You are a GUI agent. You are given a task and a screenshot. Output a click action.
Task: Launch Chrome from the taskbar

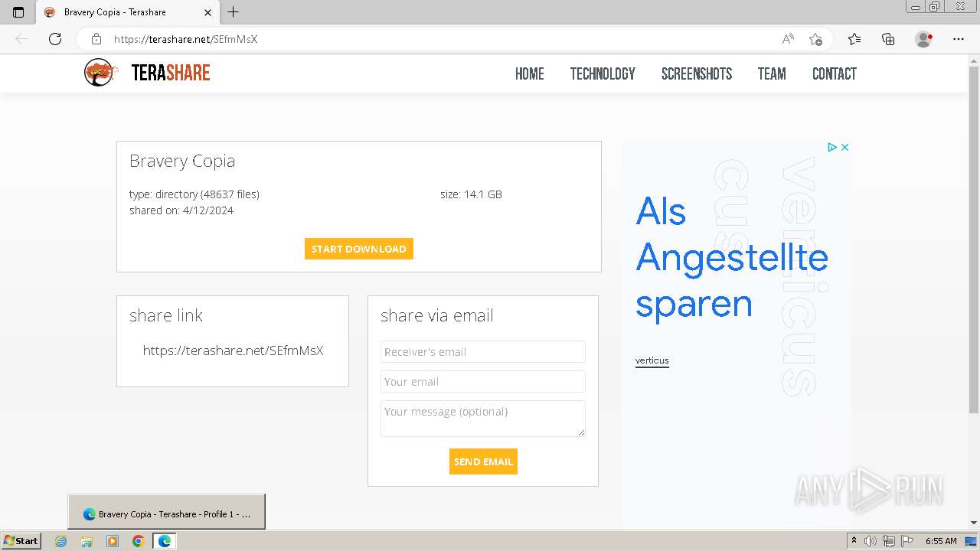tap(138, 541)
